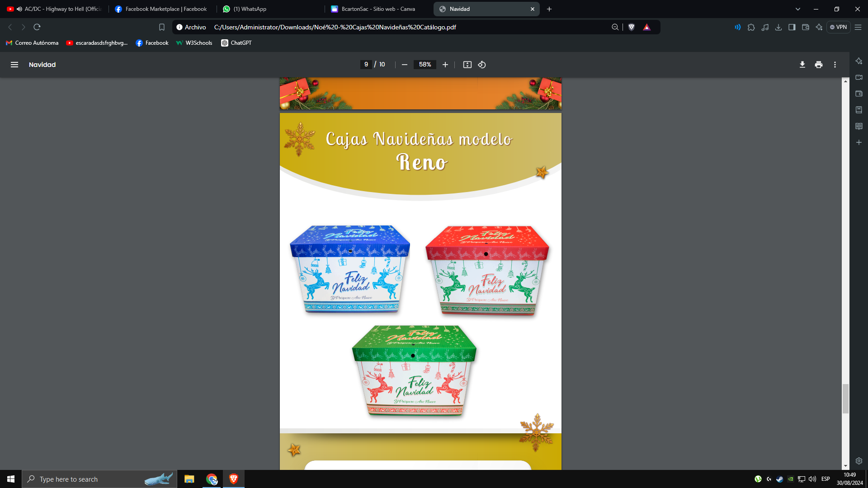Click the PDF download icon
This screenshot has width=868, height=488.
coord(802,65)
